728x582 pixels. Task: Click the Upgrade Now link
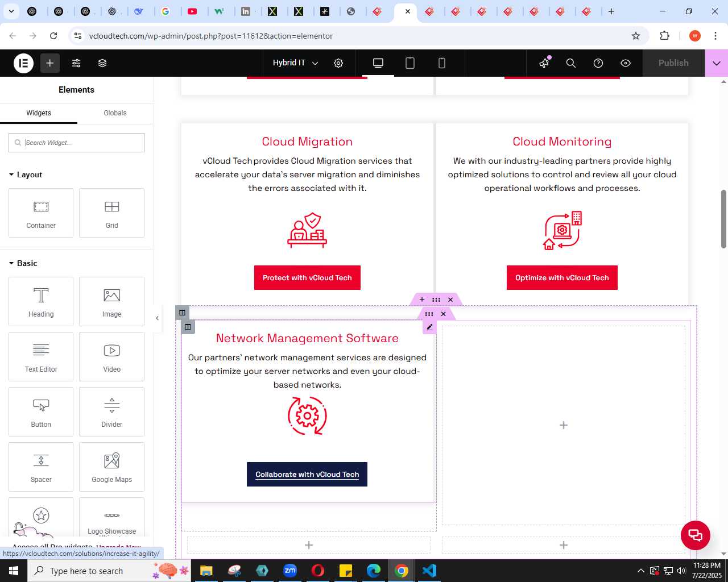click(x=118, y=547)
